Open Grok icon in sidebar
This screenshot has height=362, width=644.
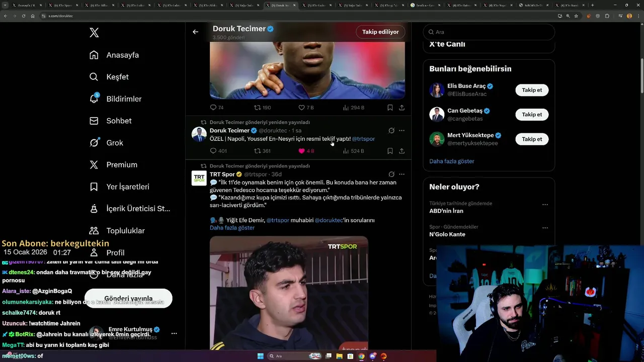coord(94,143)
